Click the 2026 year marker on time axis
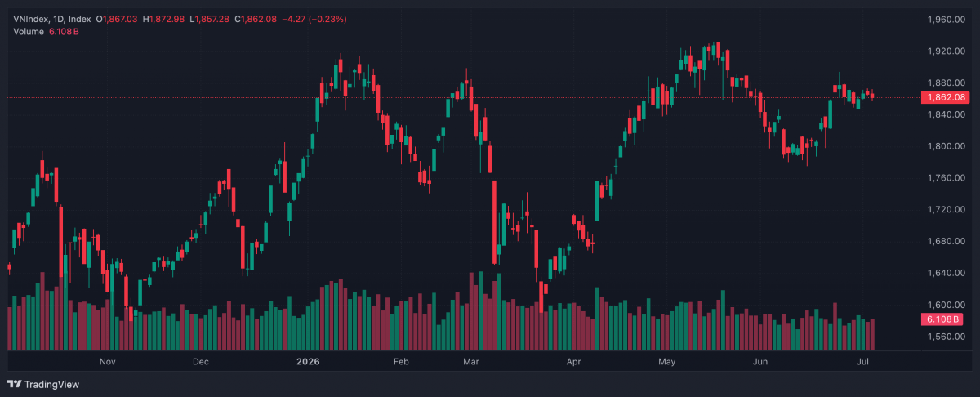Viewport: 980px width, 397px height. tap(308, 360)
